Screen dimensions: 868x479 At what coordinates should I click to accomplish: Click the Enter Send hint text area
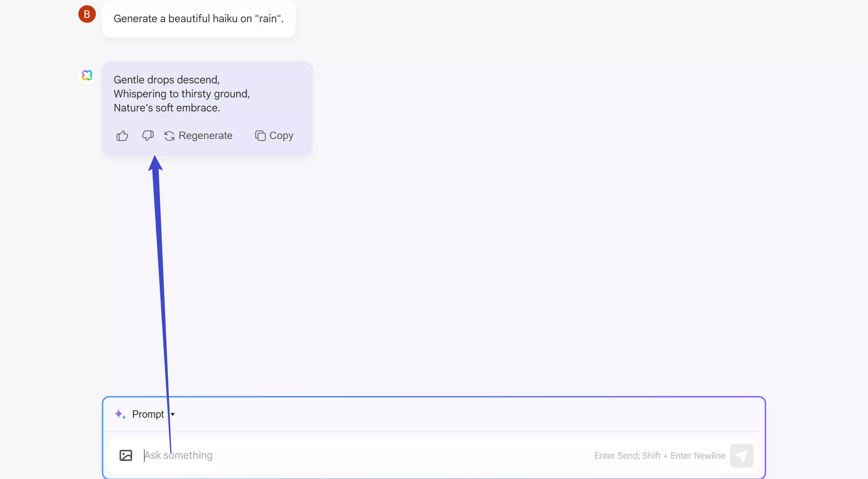tap(659, 455)
